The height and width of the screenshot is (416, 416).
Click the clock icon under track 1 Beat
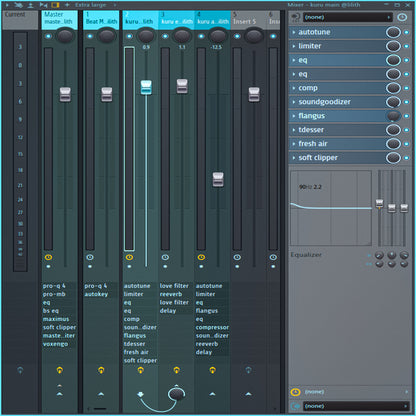click(90, 257)
